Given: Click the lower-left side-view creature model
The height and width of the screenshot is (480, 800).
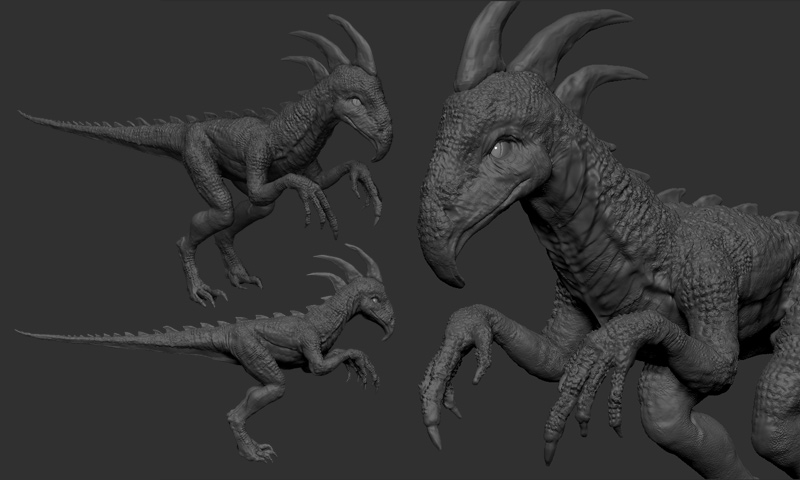Looking at the screenshot, I should click(x=205, y=352).
